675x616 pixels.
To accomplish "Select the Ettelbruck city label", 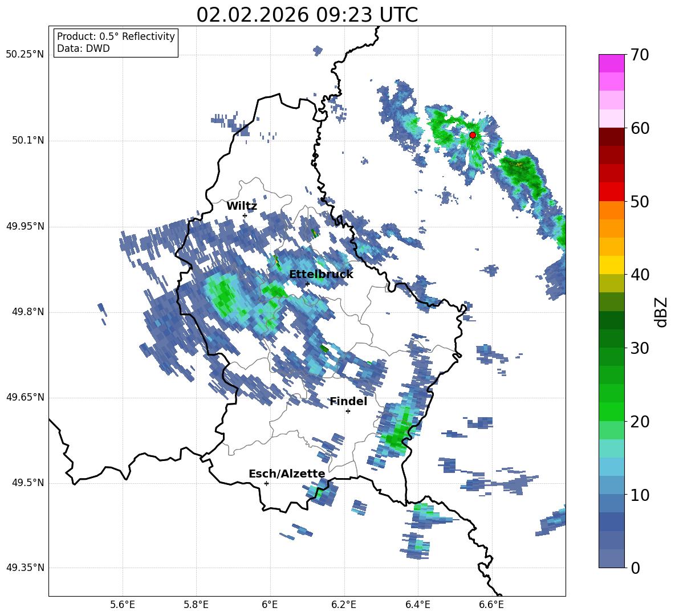I will point(321,275).
